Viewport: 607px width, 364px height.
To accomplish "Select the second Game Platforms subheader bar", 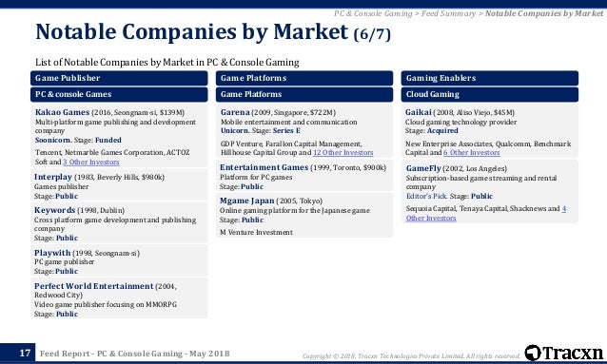I will point(304,94).
